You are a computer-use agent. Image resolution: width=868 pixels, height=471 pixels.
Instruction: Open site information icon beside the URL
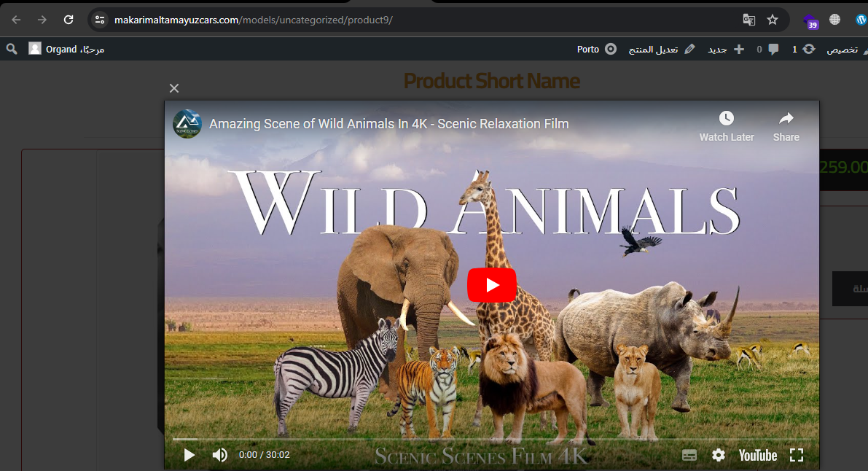[100, 20]
